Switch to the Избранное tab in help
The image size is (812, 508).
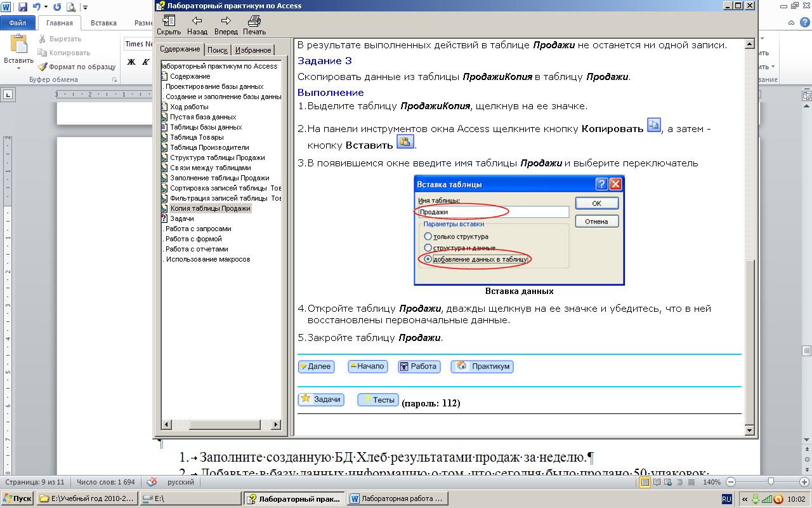tap(252, 50)
